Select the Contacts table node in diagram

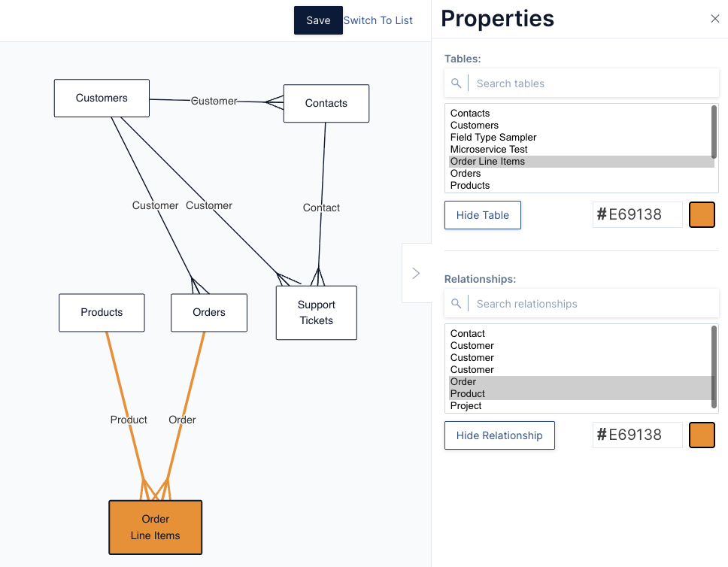click(x=326, y=104)
